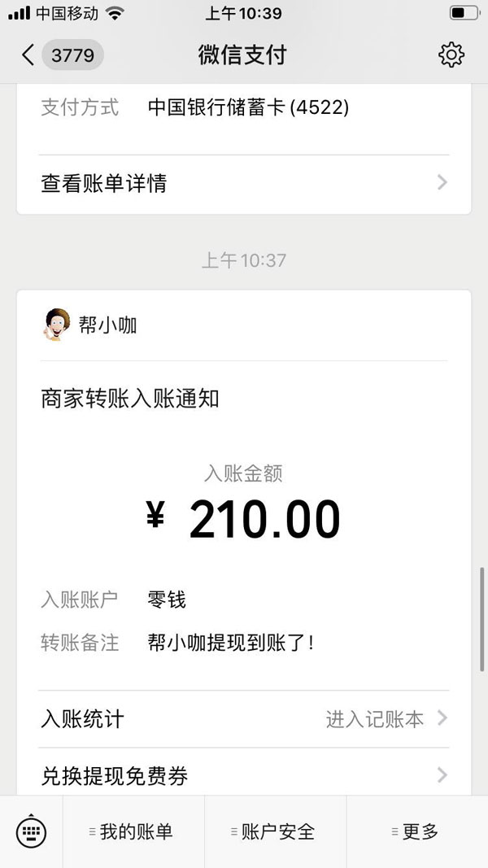Image resolution: width=488 pixels, height=868 pixels.
Task: Open 更多 bottom menu
Action: 417,831
